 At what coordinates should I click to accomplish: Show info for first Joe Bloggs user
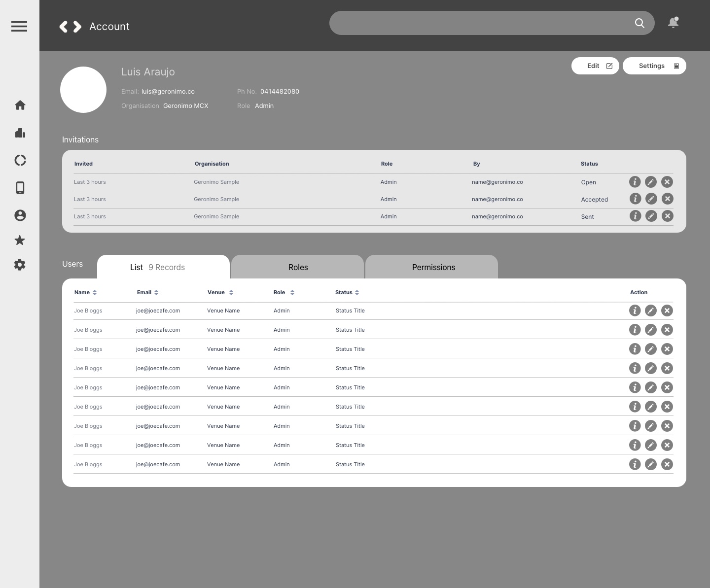coord(635,311)
